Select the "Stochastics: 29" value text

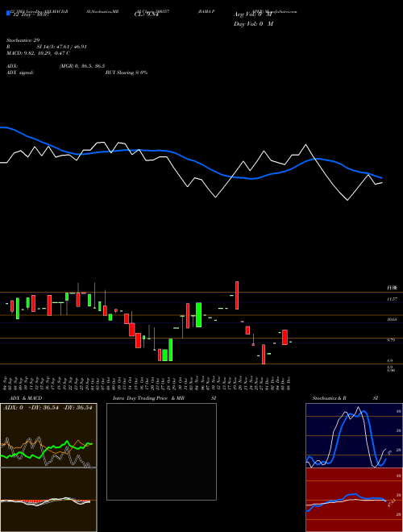pyautogui.click(x=23, y=40)
